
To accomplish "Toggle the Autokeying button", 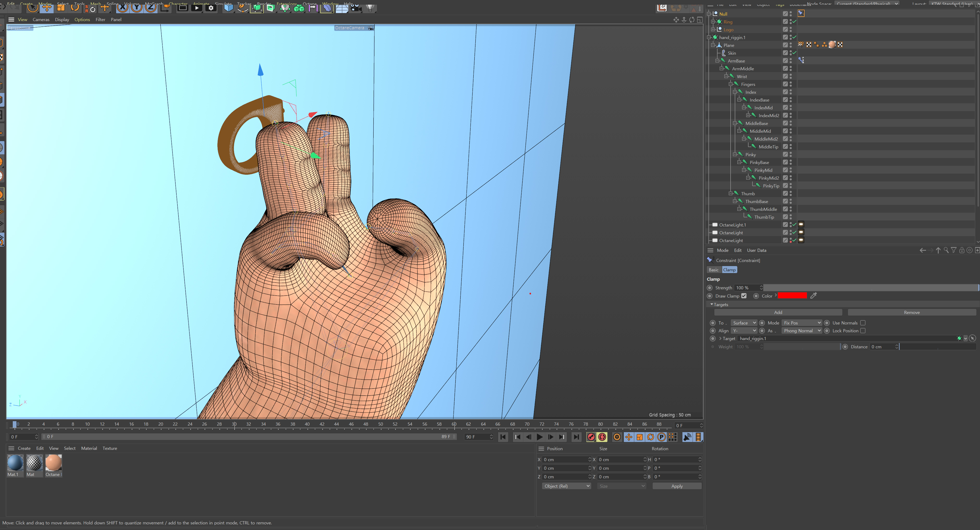I will point(602,437).
